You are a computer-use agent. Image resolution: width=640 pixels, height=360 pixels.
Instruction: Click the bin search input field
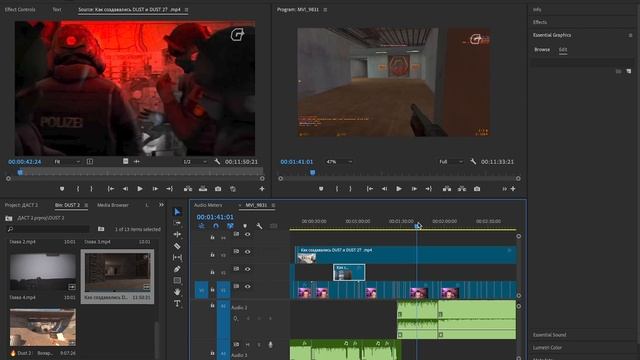tap(48, 229)
